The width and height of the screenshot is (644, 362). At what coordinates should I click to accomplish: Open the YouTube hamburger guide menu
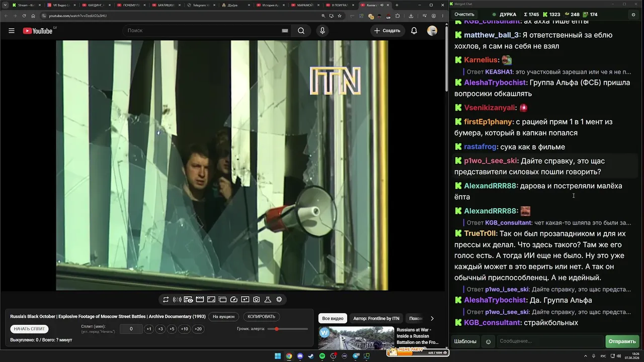tap(12, 31)
